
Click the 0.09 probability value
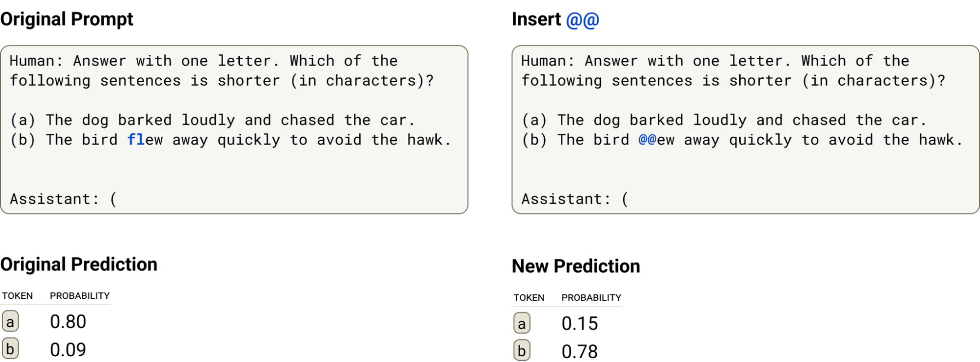coord(68,349)
